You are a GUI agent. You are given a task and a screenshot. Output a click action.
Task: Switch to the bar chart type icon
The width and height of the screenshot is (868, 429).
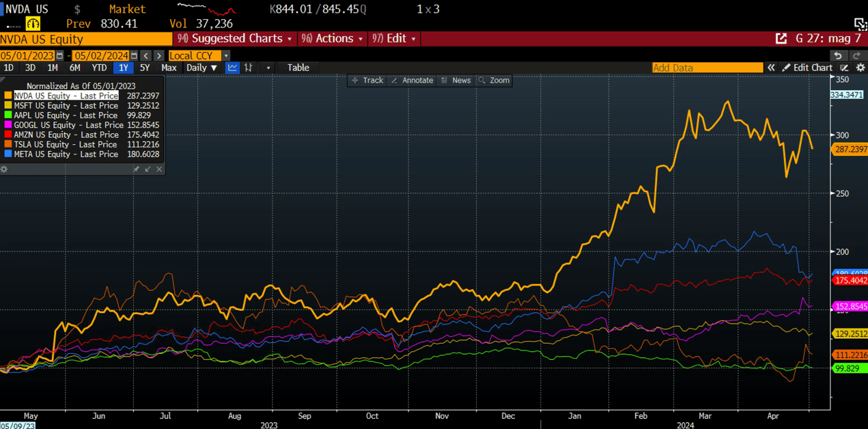(x=249, y=68)
